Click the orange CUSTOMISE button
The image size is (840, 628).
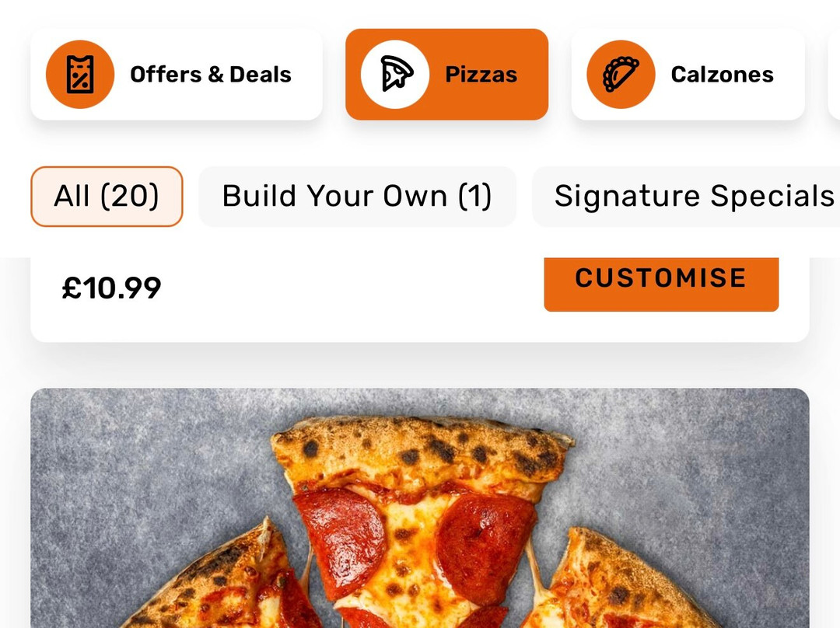point(661,284)
